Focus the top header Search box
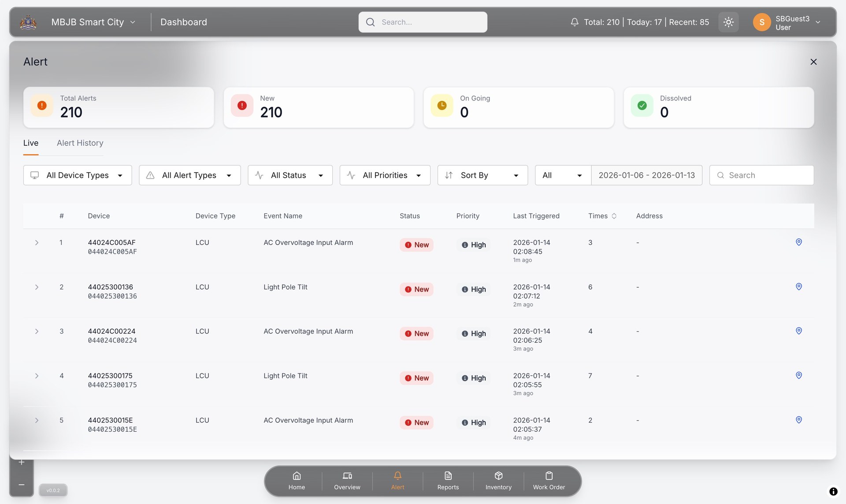 (x=423, y=22)
